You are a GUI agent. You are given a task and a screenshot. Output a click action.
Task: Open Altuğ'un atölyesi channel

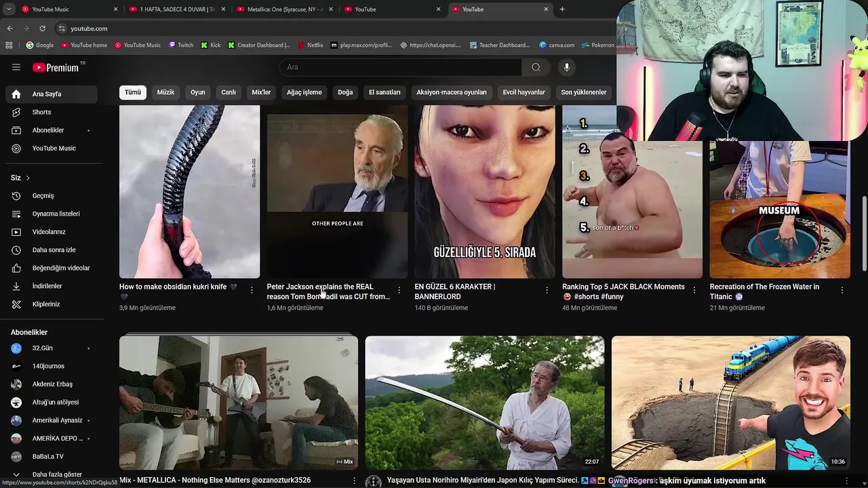coord(52,403)
